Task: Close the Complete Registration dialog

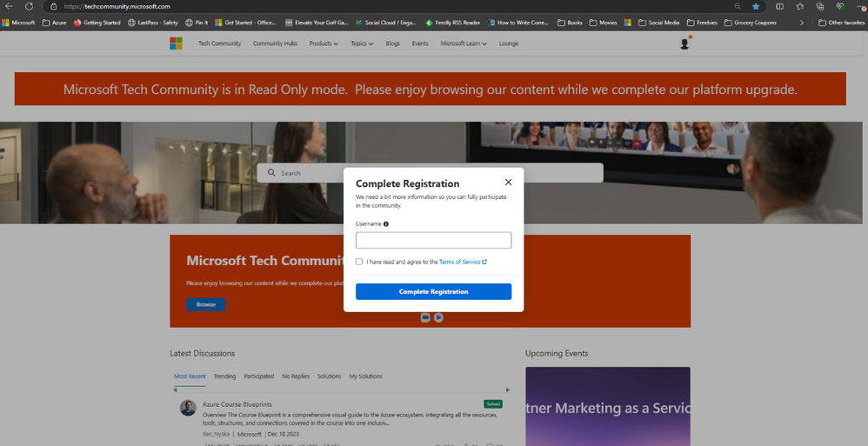Action: pyautogui.click(x=508, y=182)
